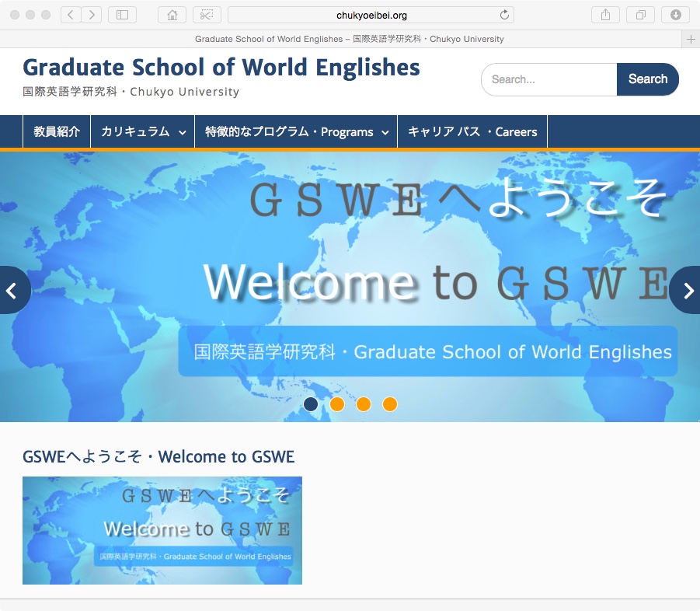
Task: Click the Graduate School of World Englishes title
Action: 221,68
